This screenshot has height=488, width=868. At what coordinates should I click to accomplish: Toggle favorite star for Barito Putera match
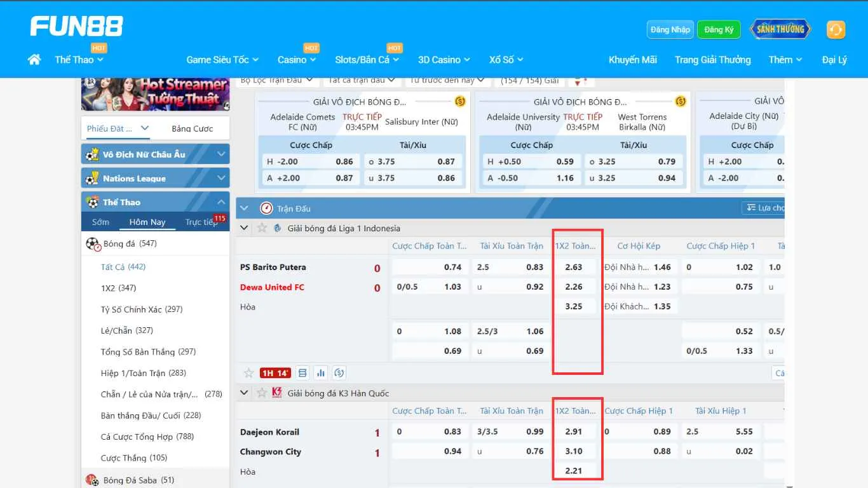(249, 373)
